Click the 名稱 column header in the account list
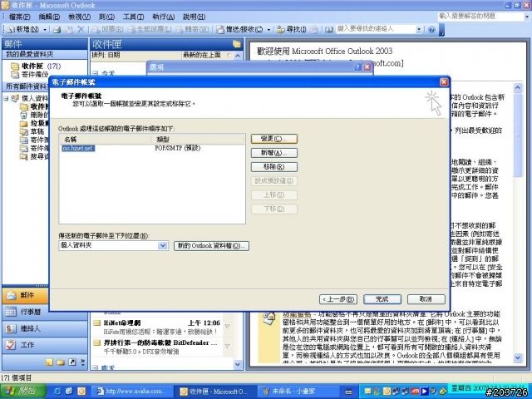The width and height of the screenshot is (532, 399). (x=106, y=139)
